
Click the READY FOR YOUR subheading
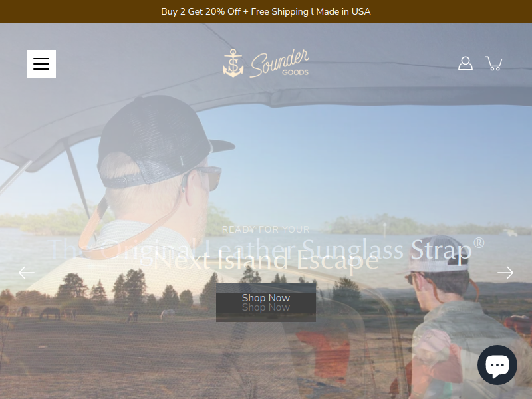click(x=265, y=229)
